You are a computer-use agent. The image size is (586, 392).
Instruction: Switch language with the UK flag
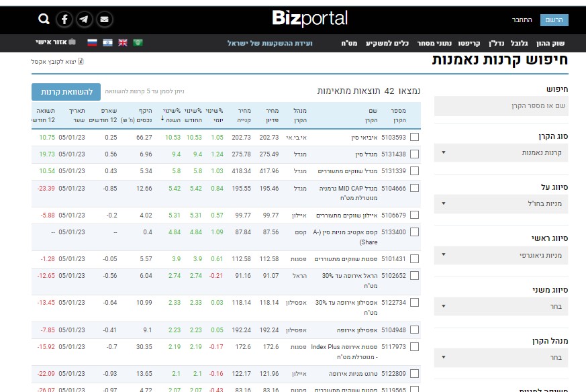tap(123, 42)
